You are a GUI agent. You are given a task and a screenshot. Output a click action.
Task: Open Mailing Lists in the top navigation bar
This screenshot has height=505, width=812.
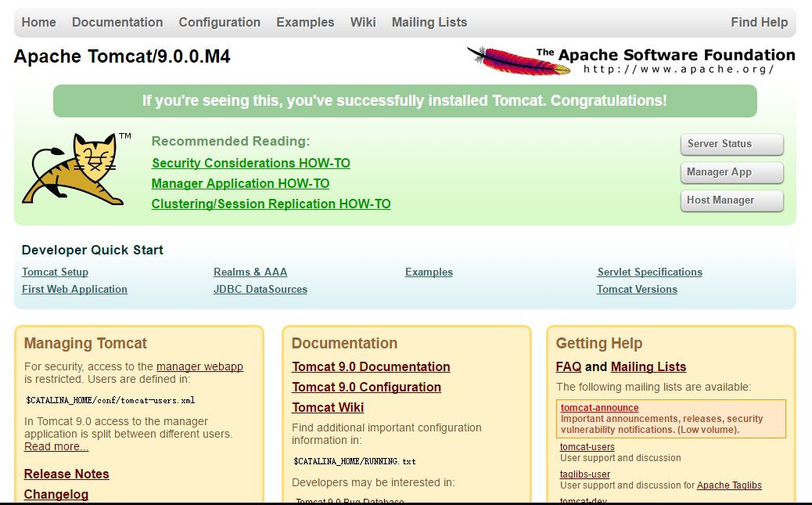(429, 22)
